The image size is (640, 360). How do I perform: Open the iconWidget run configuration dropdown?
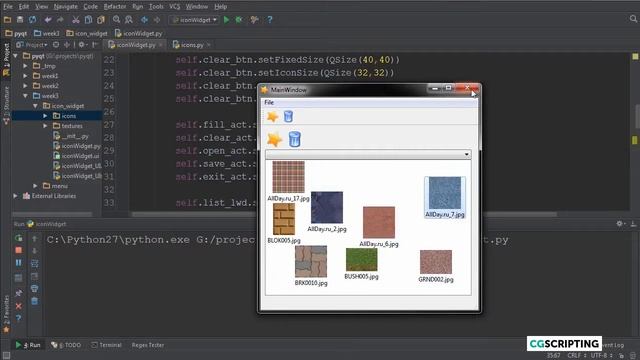(195, 20)
